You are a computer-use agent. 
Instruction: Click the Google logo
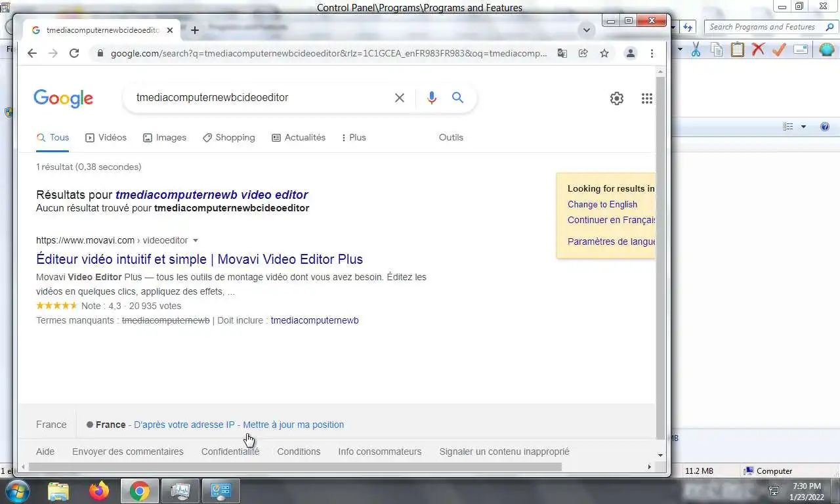(63, 98)
